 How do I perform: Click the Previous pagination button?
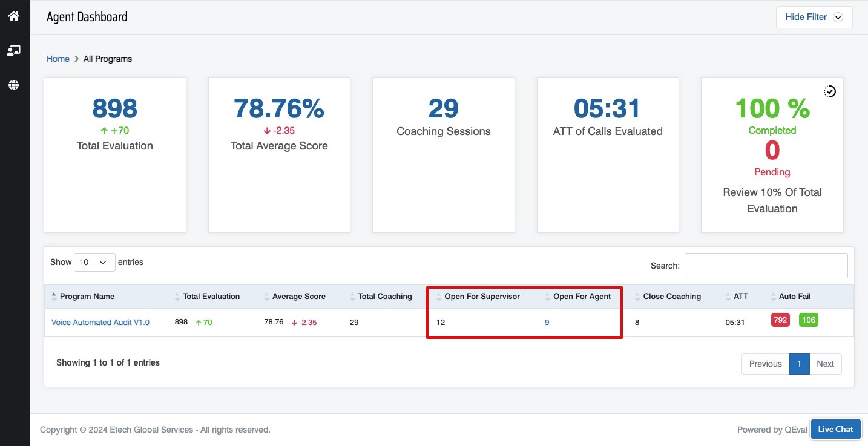coord(765,364)
